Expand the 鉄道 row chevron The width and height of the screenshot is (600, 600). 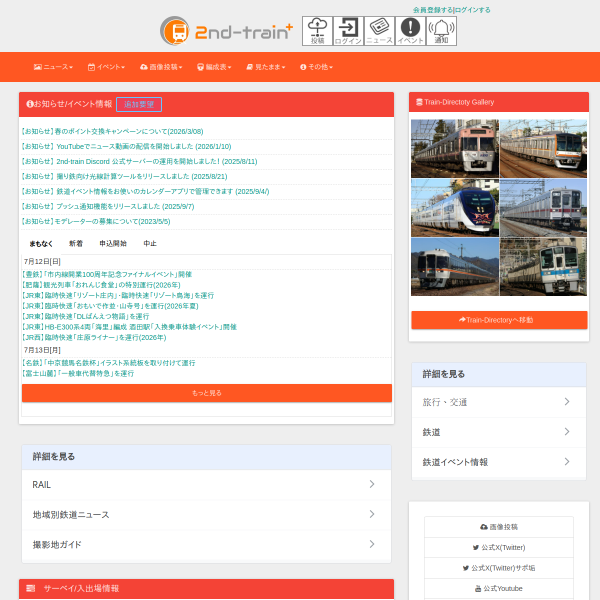point(567,432)
